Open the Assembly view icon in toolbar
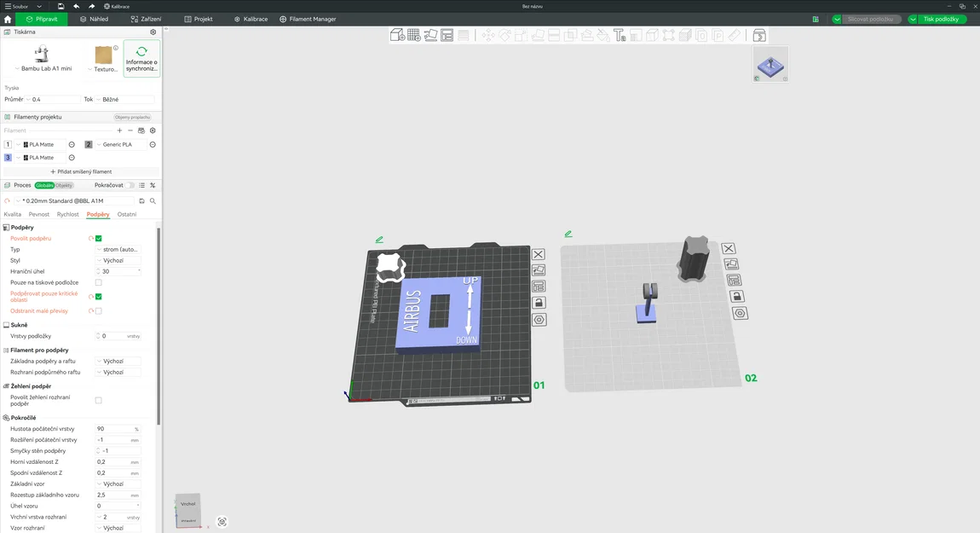Image resolution: width=980 pixels, height=533 pixels. [x=758, y=35]
